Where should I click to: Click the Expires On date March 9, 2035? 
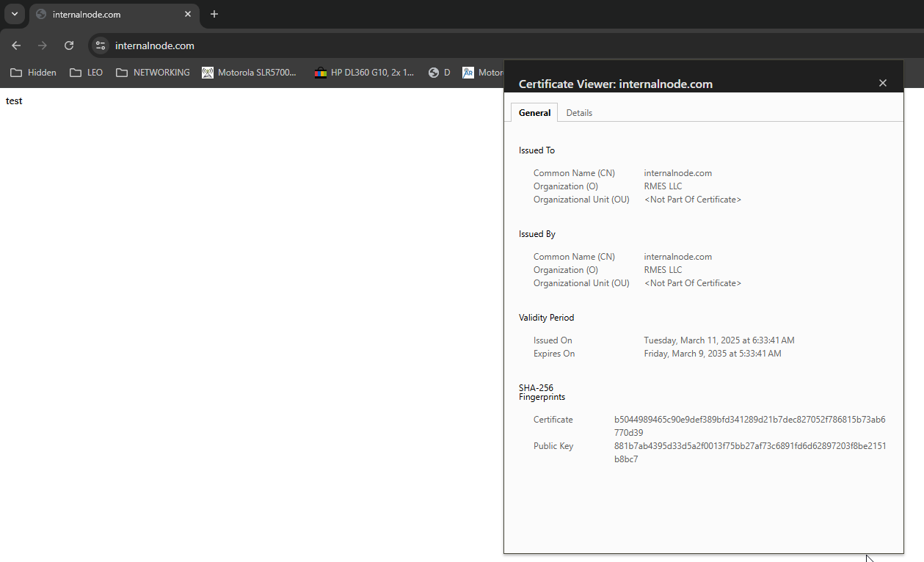(x=713, y=354)
